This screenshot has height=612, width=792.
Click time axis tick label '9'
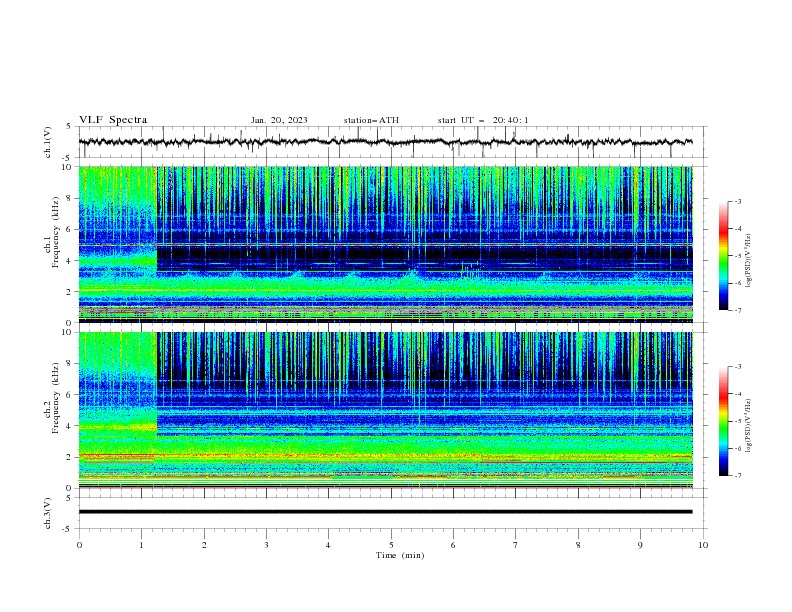point(640,545)
